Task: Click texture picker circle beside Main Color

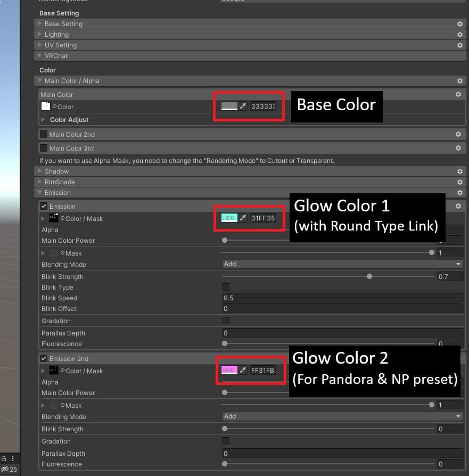Action: (x=55, y=106)
